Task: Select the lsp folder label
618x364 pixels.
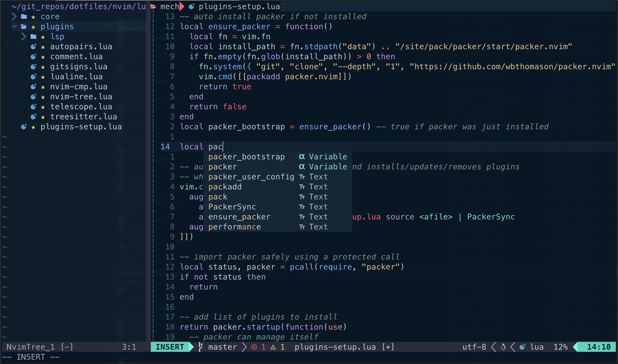Action: (x=58, y=37)
